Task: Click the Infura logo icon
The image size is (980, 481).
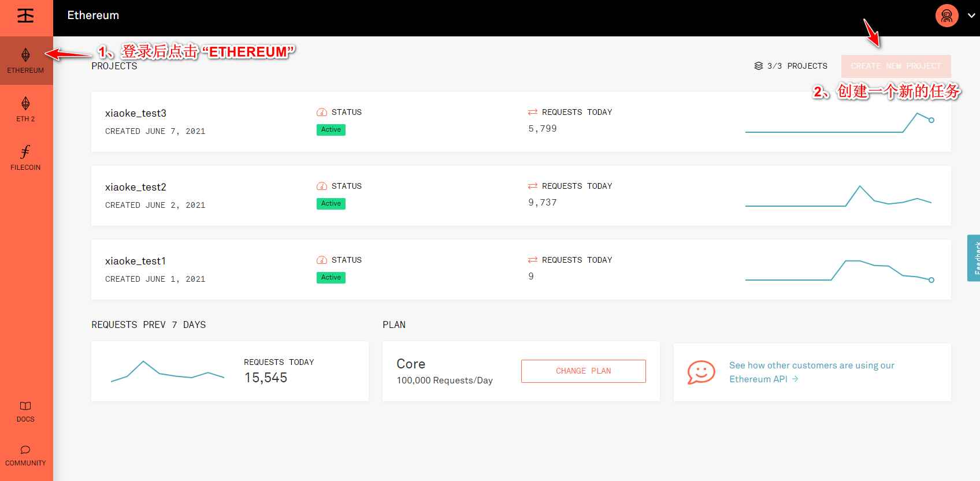Action: click(25, 16)
